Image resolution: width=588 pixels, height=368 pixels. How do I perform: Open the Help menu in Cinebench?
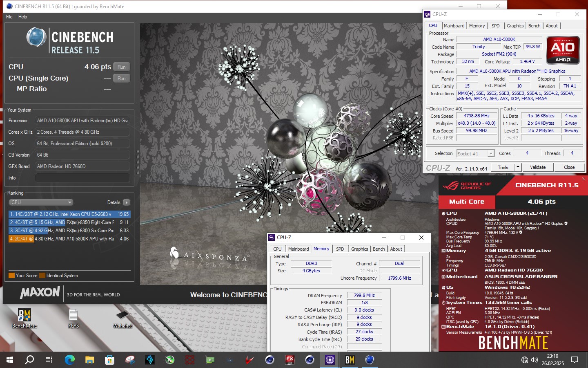(22, 17)
